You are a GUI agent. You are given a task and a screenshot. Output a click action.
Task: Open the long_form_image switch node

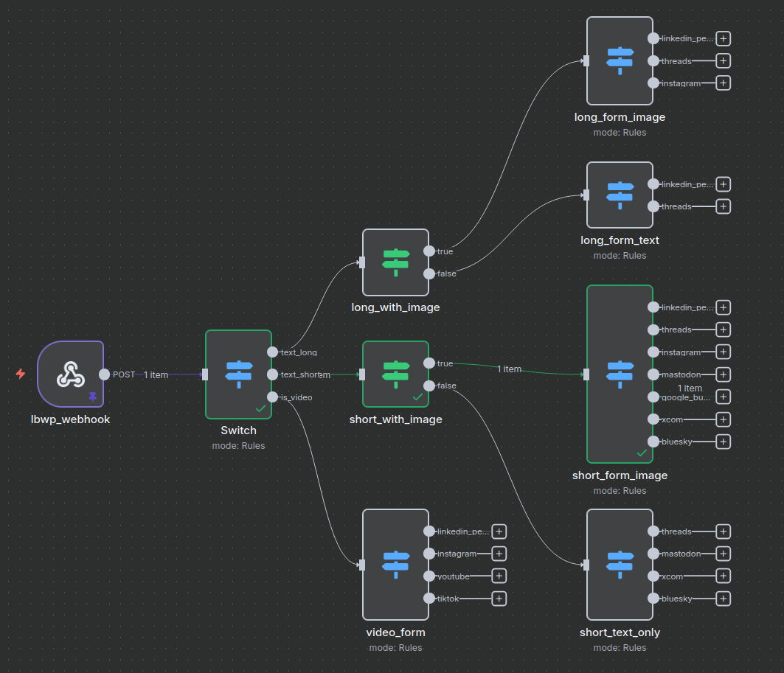coord(620,60)
